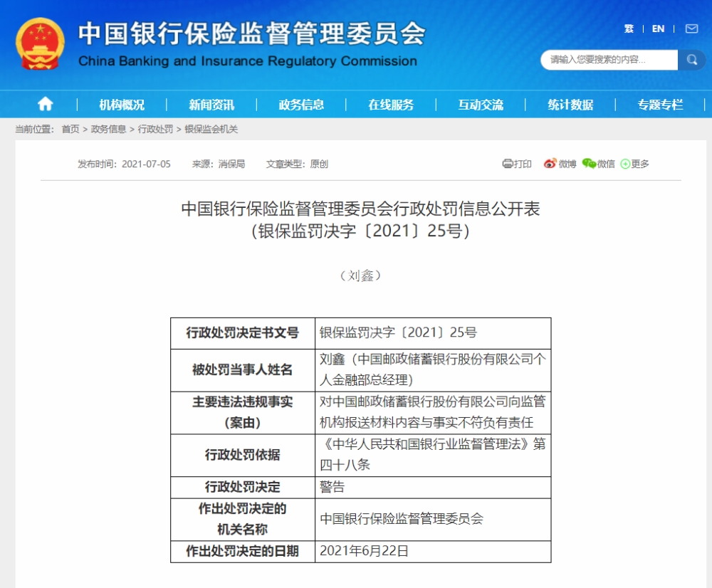Click source text 来源: 消保局

coord(219,164)
